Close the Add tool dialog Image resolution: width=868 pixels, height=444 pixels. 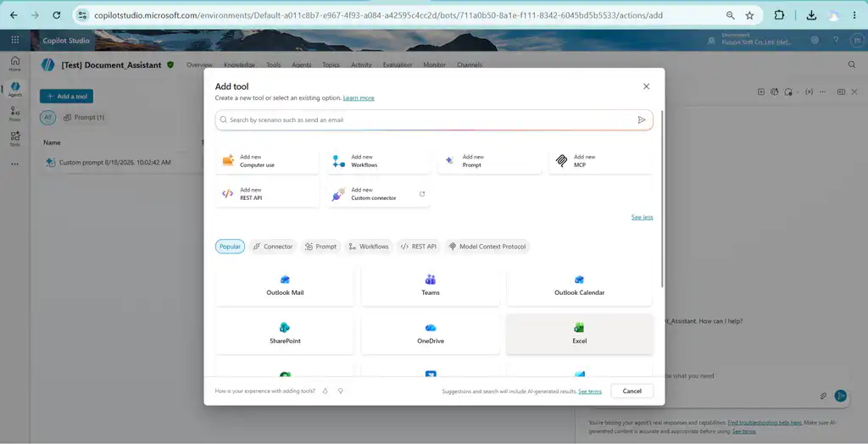coord(646,86)
